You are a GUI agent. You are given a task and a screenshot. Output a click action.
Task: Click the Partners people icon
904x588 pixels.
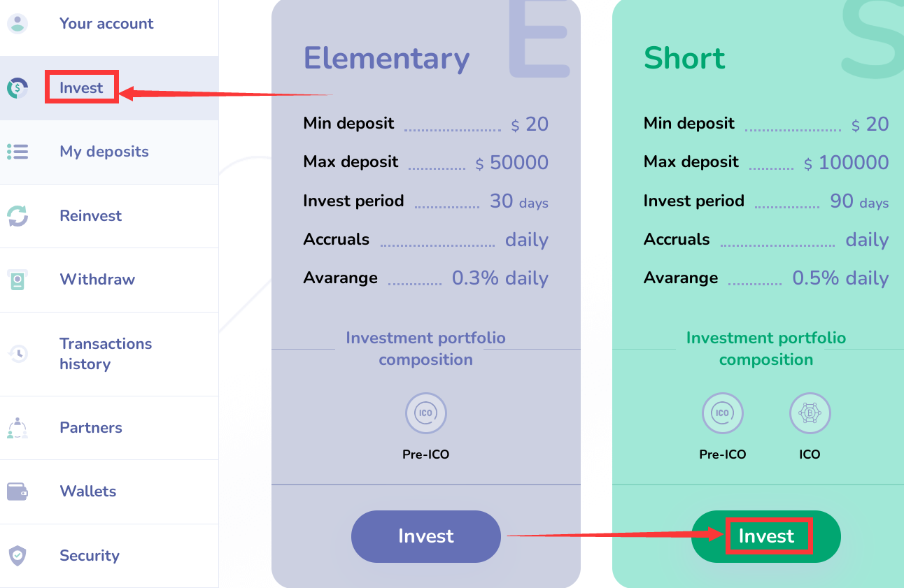[17, 428]
